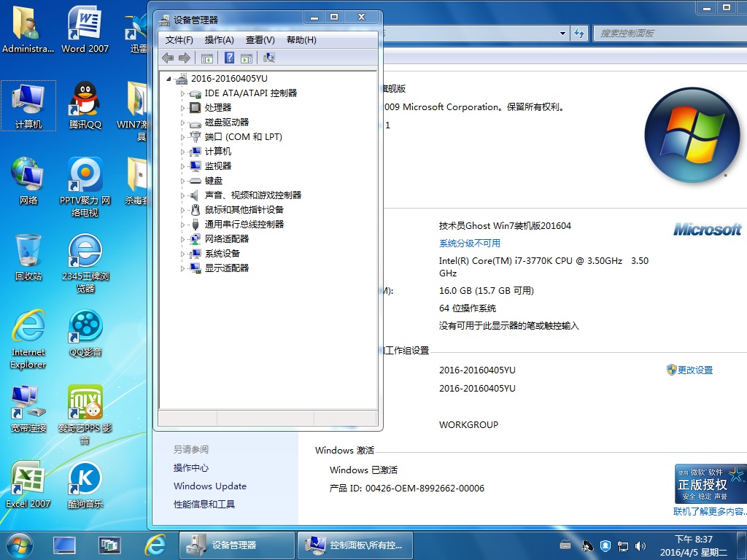Click the 系统分级不可用 link
This screenshot has height=560, width=747.
[470, 244]
